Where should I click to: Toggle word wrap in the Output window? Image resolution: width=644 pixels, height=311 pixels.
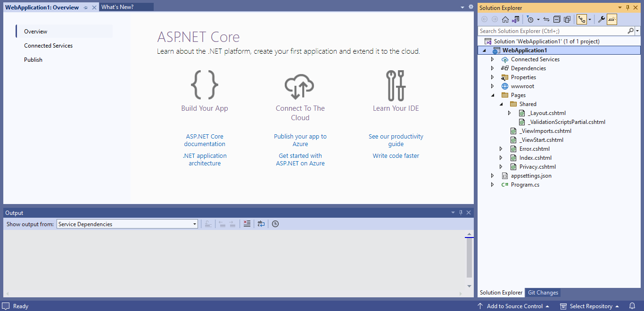pyautogui.click(x=261, y=224)
